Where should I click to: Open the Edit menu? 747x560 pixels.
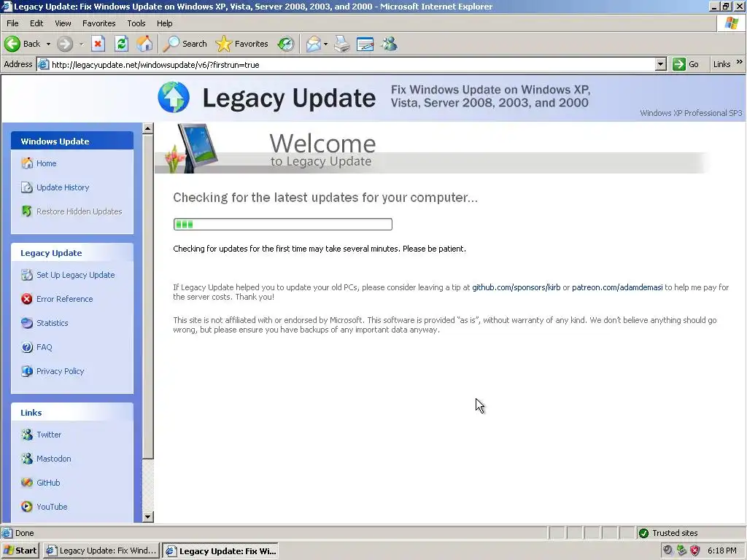pos(36,23)
